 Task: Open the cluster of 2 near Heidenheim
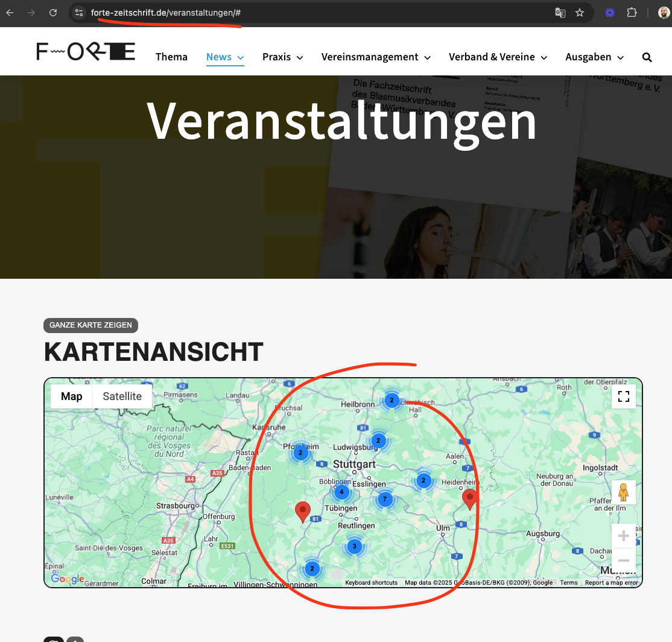pyautogui.click(x=423, y=481)
